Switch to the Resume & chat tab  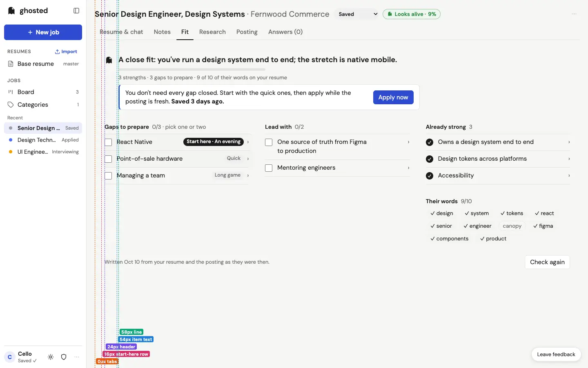pyautogui.click(x=121, y=32)
